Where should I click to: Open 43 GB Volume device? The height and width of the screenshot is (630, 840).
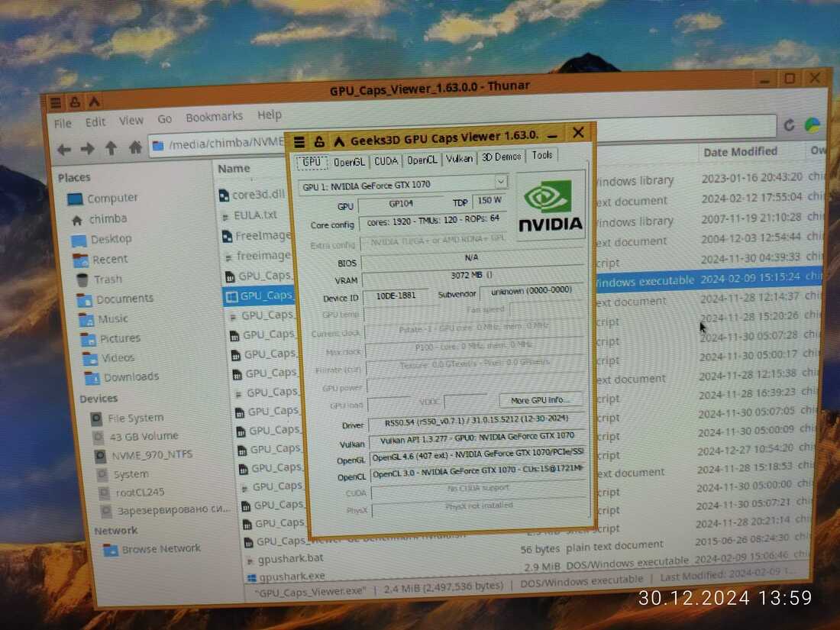[135, 436]
